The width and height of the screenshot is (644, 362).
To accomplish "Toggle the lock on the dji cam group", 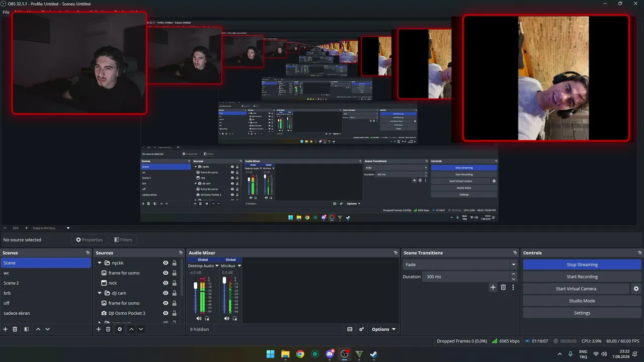I will click(175, 293).
